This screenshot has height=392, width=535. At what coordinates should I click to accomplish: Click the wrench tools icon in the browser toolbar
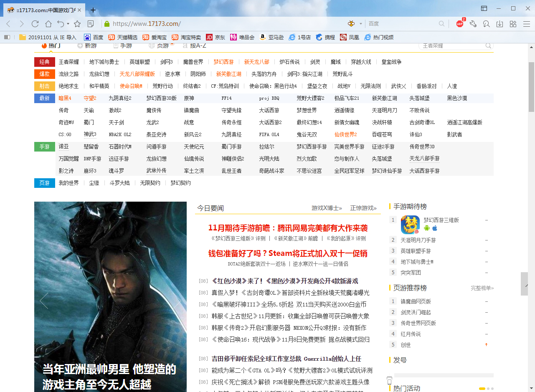coord(473,24)
